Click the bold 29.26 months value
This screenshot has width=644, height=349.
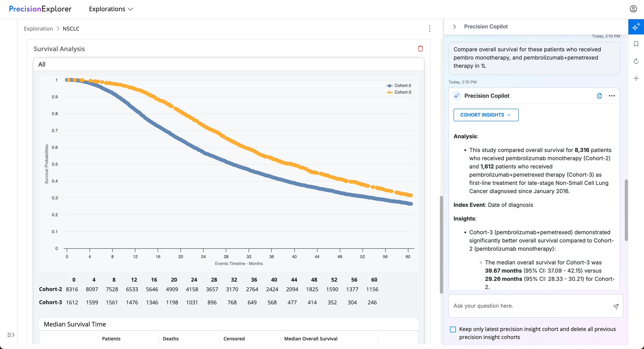pos(503,279)
